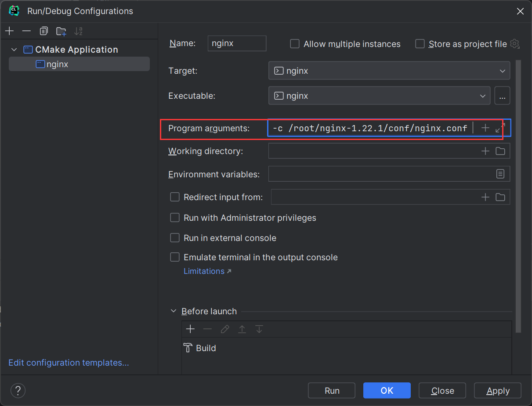Open Edit configuration templates link
Viewport: 532px width, 406px height.
(69, 363)
